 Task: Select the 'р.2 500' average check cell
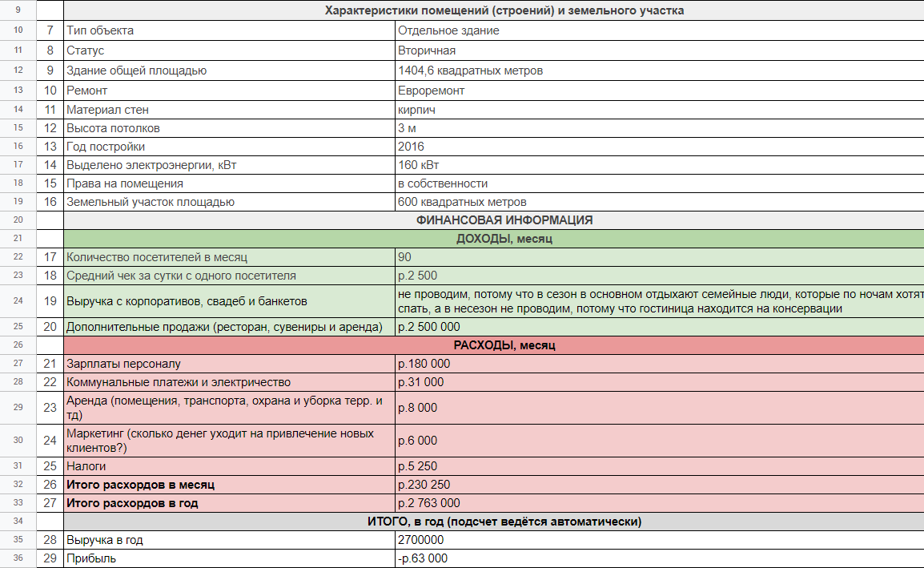(660, 276)
